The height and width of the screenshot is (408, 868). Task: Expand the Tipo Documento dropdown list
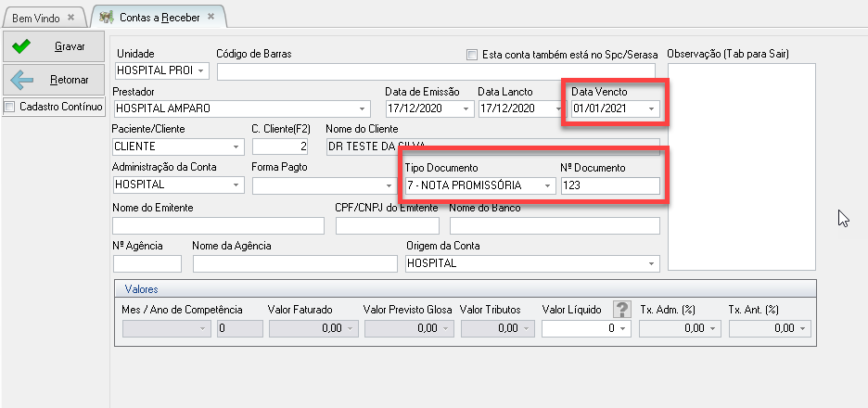548,185
